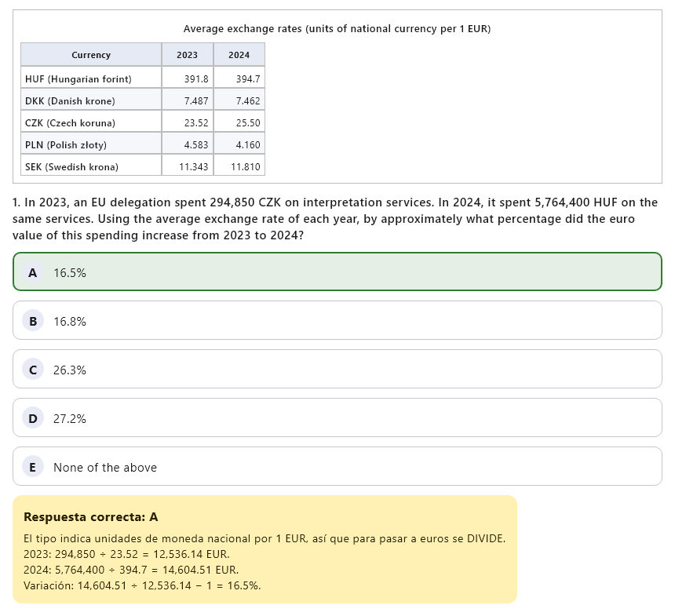Screen dimensions: 675x616
Task: Select answer option D 27.2%
Action: [337, 417]
